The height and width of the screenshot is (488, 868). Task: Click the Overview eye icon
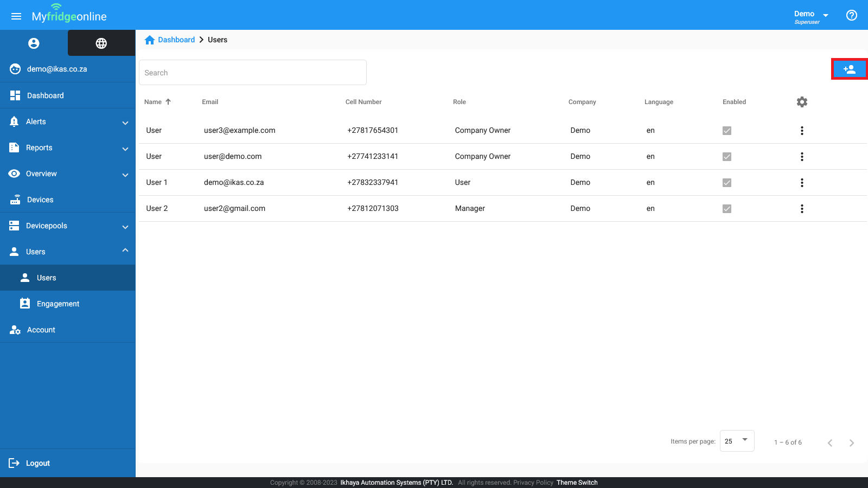pos(14,174)
